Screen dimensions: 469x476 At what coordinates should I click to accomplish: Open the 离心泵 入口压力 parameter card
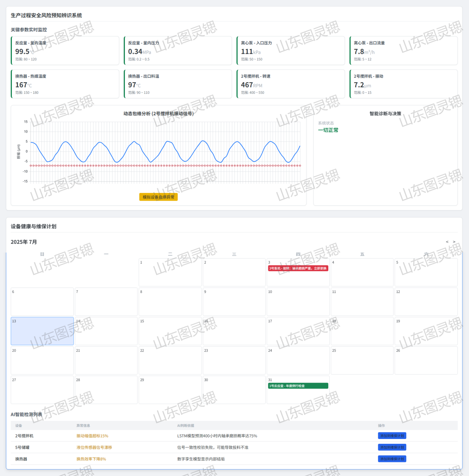click(291, 51)
